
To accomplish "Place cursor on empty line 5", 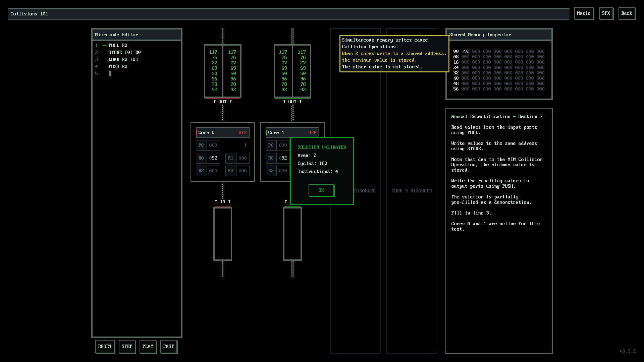I will (x=110, y=73).
